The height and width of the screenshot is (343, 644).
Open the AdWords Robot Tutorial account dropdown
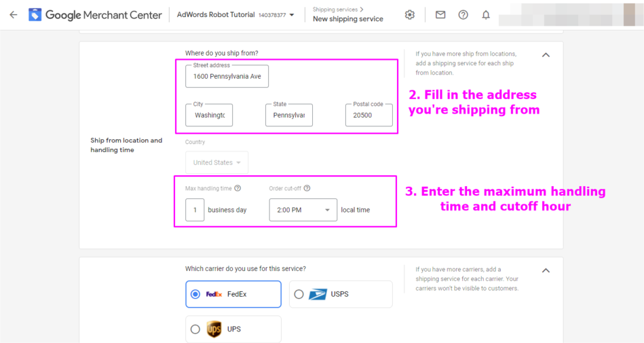(x=292, y=15)
